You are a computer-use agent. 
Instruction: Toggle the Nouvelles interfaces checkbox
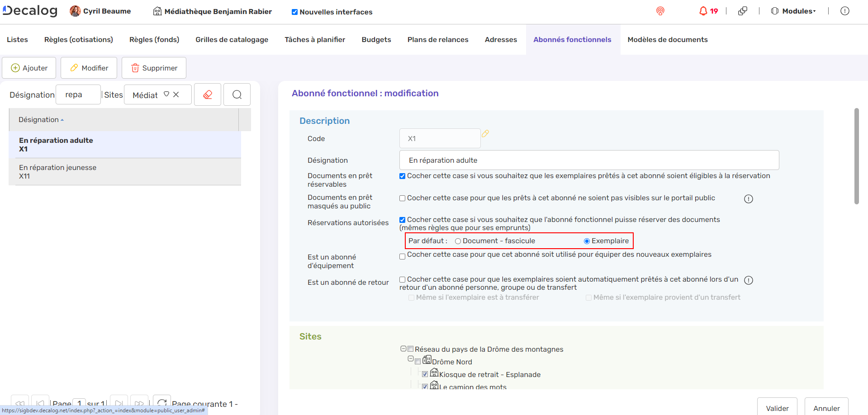click(294, 12)
